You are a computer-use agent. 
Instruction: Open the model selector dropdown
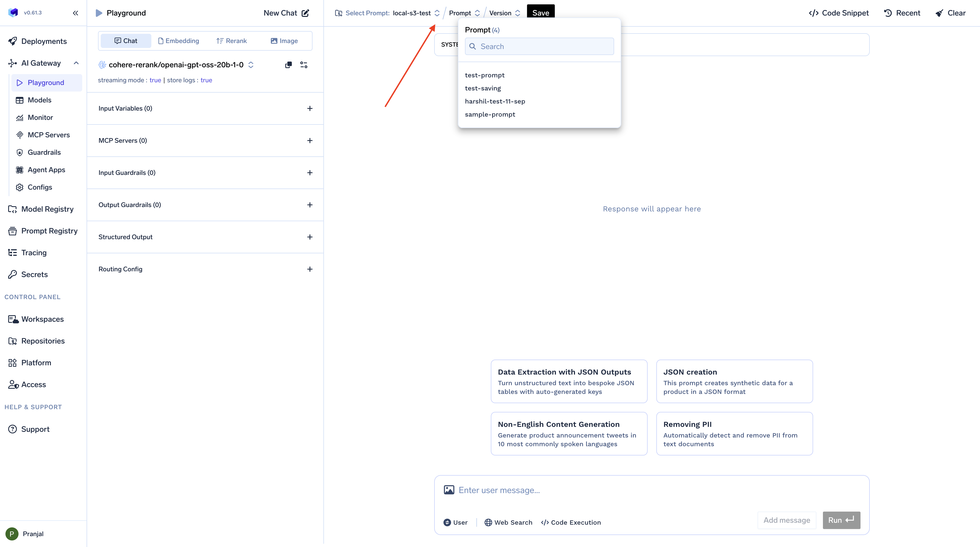point(176,65)
